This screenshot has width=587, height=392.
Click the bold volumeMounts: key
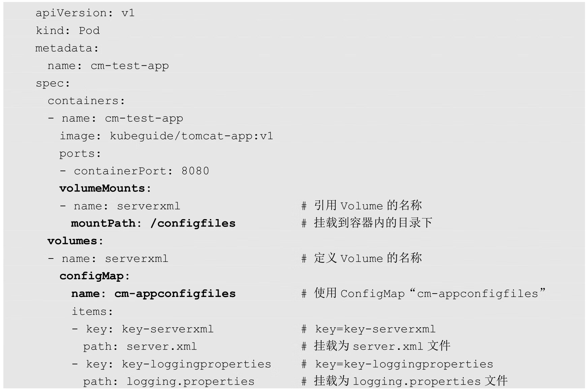(105, 188)
